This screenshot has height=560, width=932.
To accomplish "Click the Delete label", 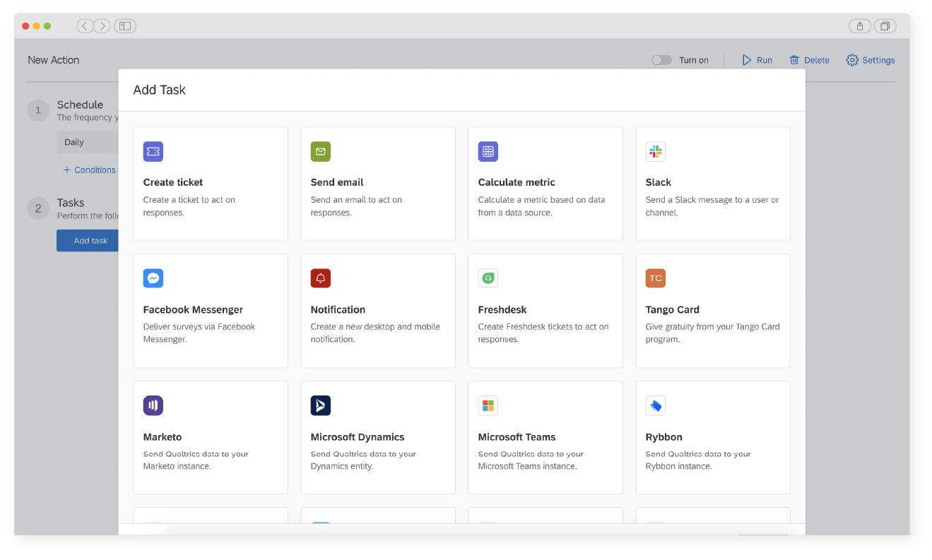I will tap(817, 60).
